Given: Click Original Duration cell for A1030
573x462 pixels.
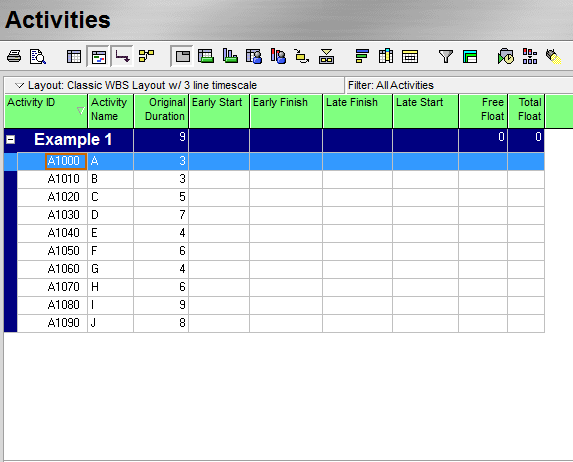Looking at the screenshot, I should [161, 215].
